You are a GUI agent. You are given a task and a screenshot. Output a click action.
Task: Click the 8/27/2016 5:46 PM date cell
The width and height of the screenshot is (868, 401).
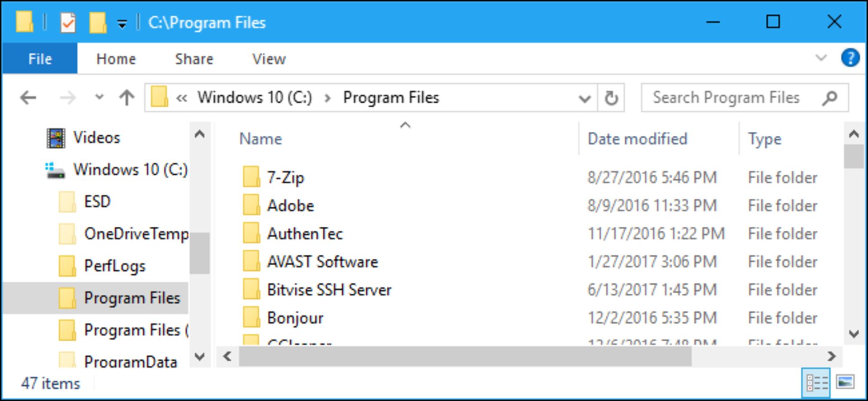652,177
